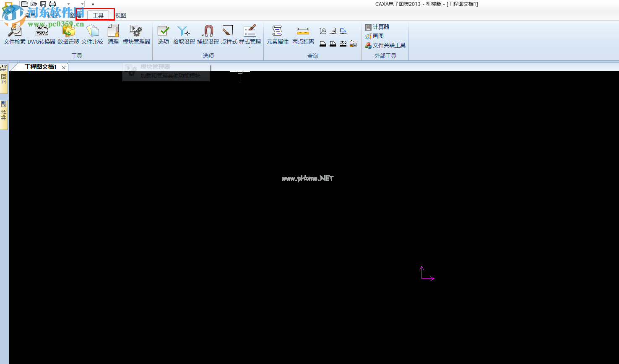Click the open file icon in quick access

pos(34,4)
